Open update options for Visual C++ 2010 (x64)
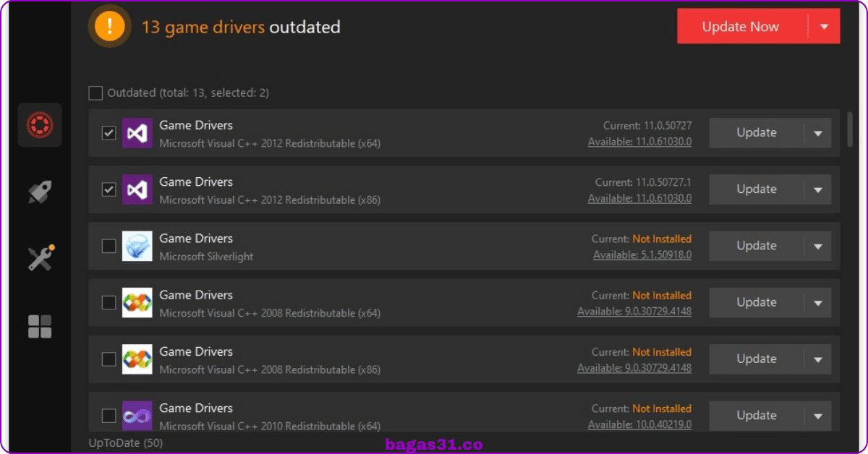Viewport: 868px width, 454px height. click(x=818, y=415)
